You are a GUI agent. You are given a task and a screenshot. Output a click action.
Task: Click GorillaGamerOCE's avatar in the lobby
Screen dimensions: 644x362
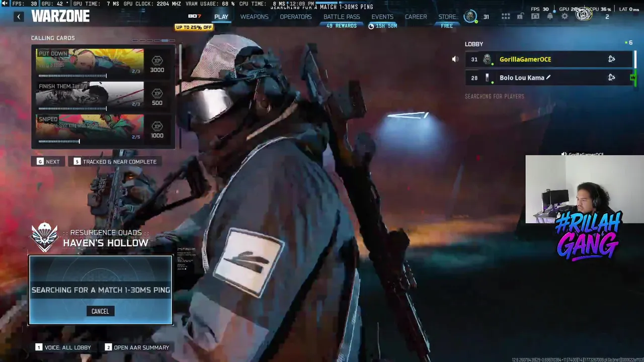click(487, 59)
